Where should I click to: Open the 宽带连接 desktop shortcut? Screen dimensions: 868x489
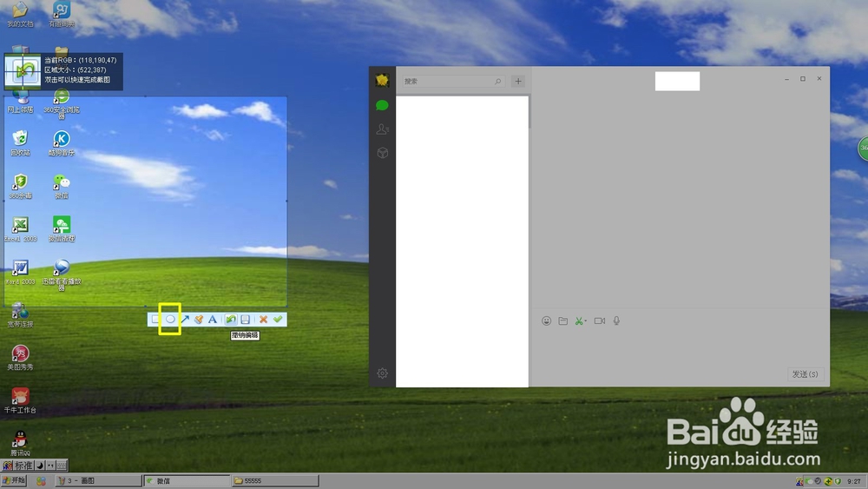[x=21, y=315]
